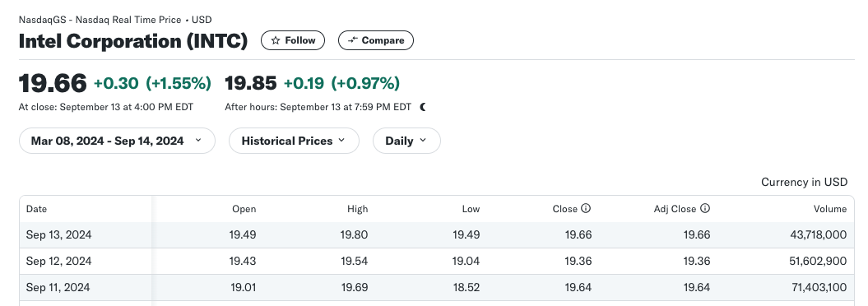Click the Historical Prices chevron arrow

(341, 141)
